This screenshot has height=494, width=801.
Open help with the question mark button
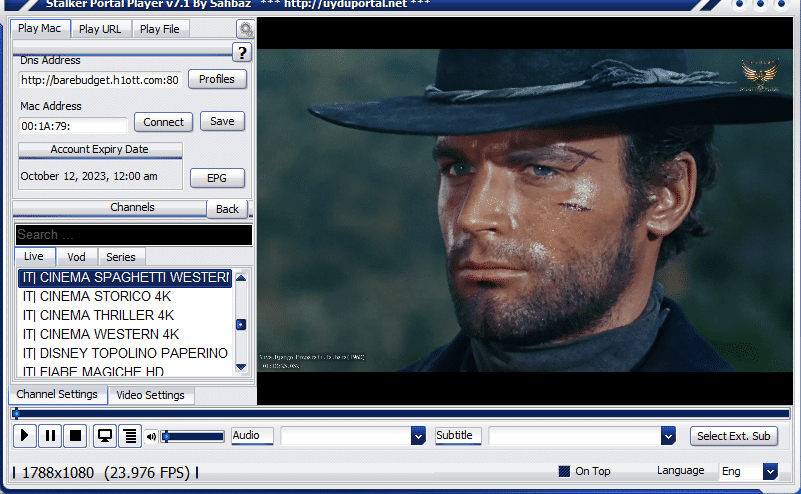242,52
